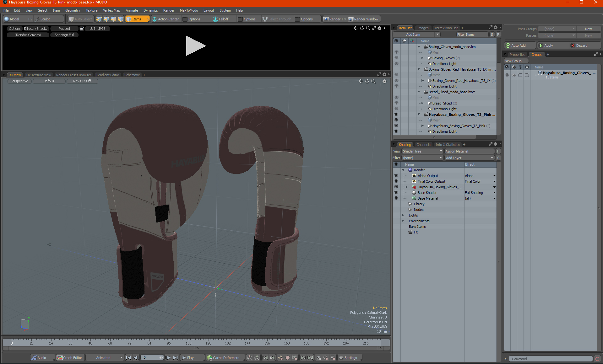Image resolution: width=603 pixels, height=364 pixels.
Task: Click the Graph Editor icon button
Action: [60, 358]
